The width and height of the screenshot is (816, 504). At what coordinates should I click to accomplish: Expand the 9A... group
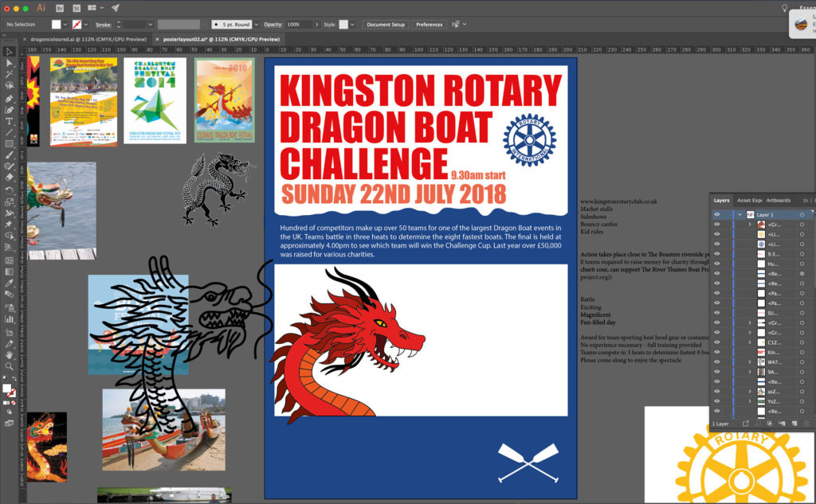(750, 371)
